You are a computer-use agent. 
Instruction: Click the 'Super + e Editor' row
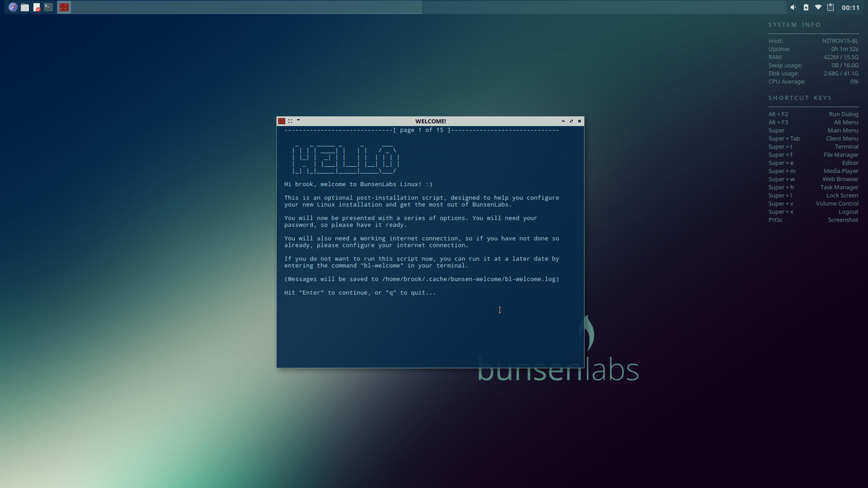(813, 163)
